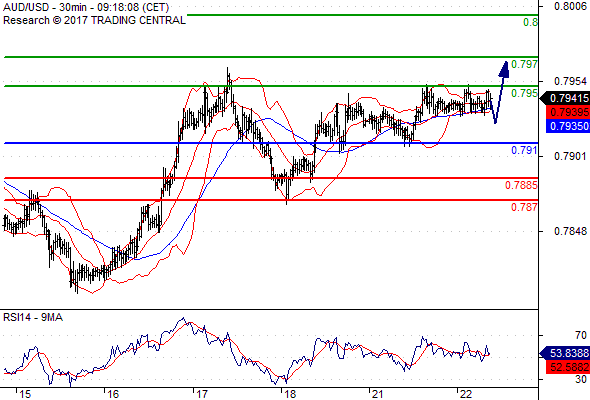Click date label 21 on time axis

pos(377,394)
